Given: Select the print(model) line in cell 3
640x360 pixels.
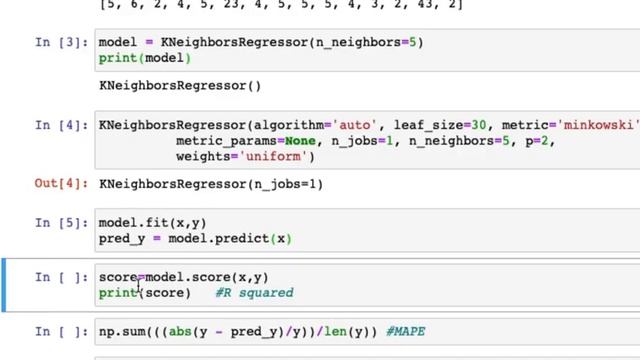Looking at the screenshot, I should point(145,58).
